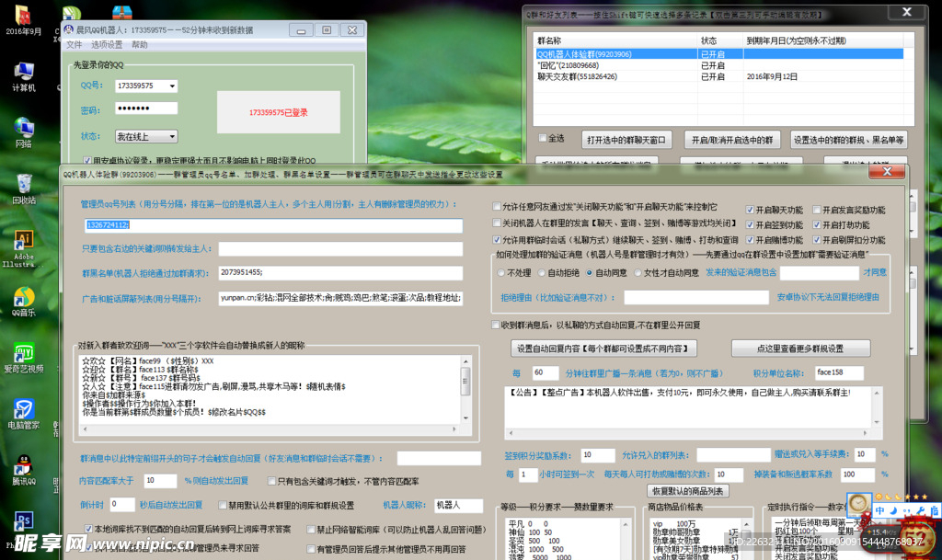This screenshot has width=942, height=560.
Task: Click the 商店物品价格表 list scrollbar
Action: [x=746, y=539]
